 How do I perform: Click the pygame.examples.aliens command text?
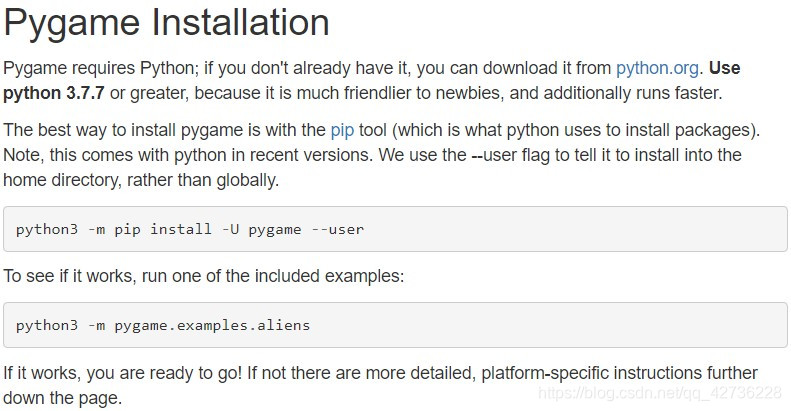[x=163, y=325]
